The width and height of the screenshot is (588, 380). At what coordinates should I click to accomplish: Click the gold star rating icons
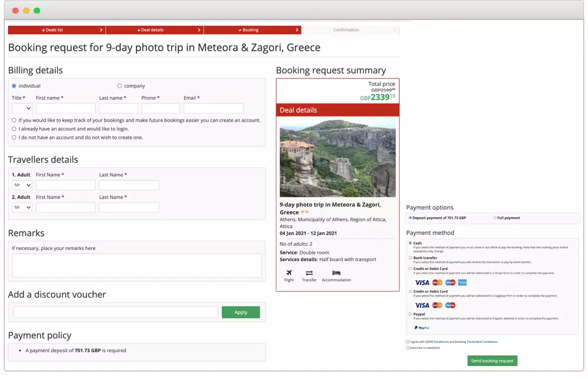[305, 212]
